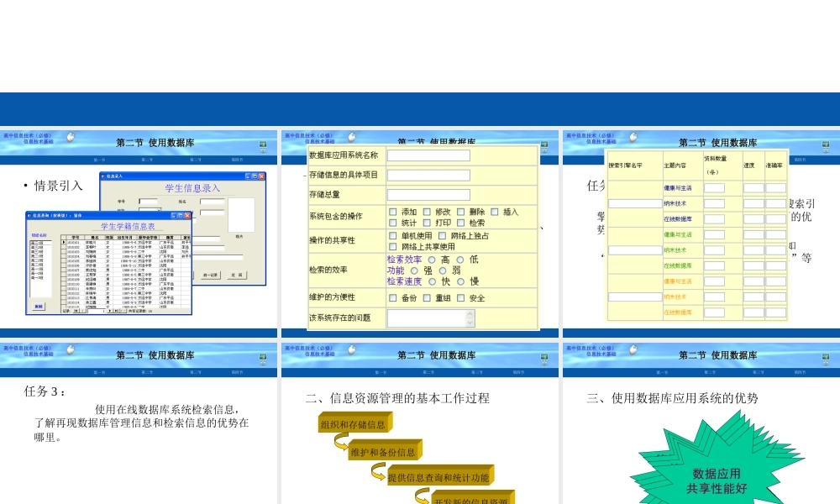Image resolution: width=840 pixels, height=504 pixels.
Task: Click the 存储总量 input field
Action: coord(428,195)
